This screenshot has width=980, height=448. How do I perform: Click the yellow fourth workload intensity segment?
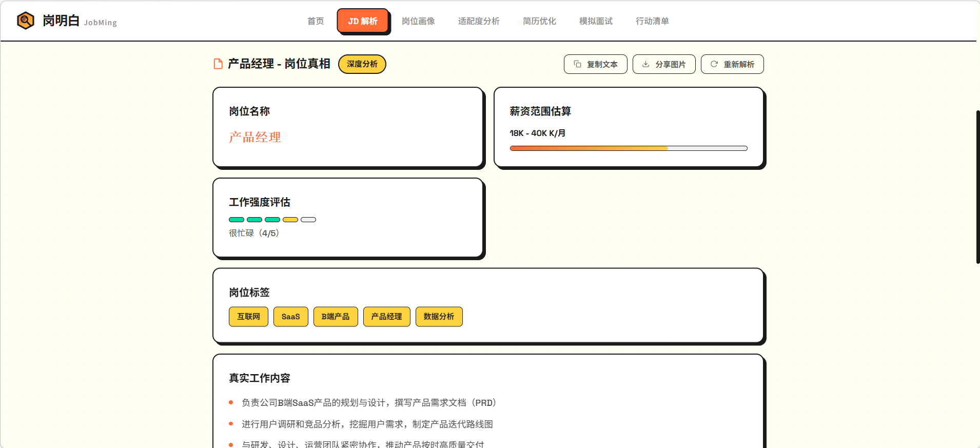[x=290, y=220]
